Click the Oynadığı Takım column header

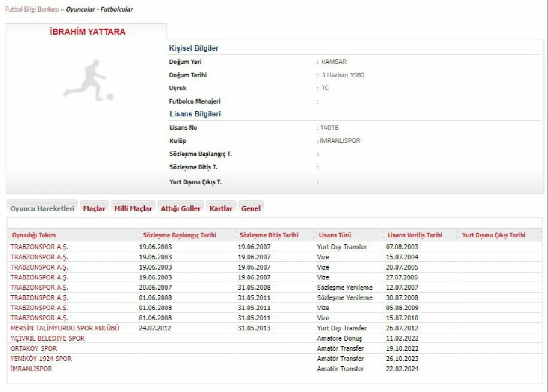pos(34,235)
